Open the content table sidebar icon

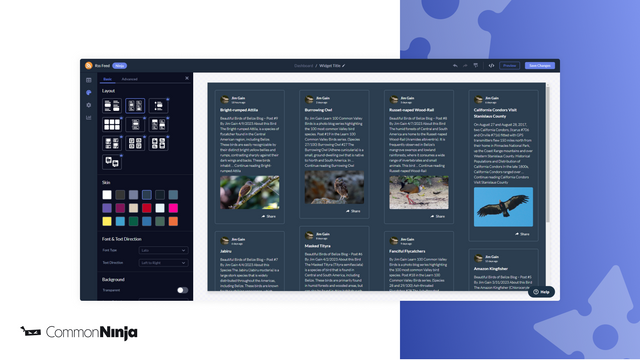click(x=89, y=80)
